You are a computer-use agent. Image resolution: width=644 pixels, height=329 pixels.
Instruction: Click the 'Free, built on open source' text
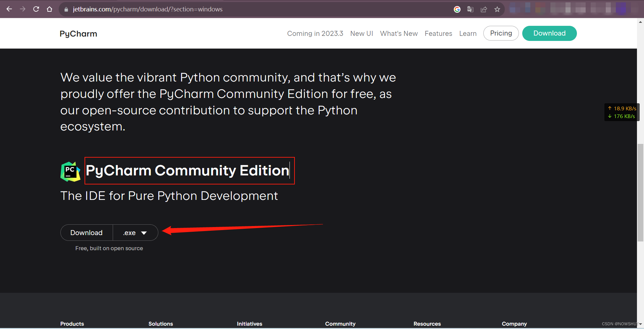pyautogui.click(x=109, y=248)
